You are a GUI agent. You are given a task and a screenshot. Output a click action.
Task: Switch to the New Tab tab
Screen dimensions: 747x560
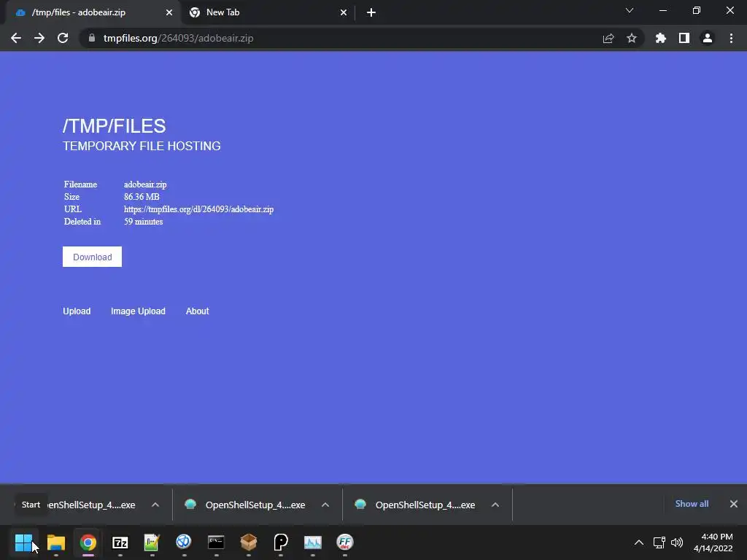pos(267,12)
